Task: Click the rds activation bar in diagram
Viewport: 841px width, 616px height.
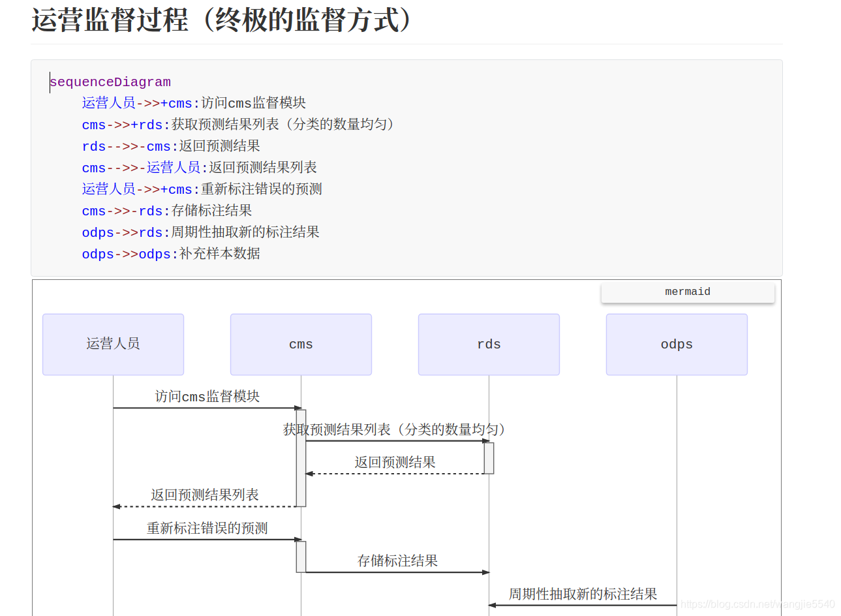Action: 489,458
